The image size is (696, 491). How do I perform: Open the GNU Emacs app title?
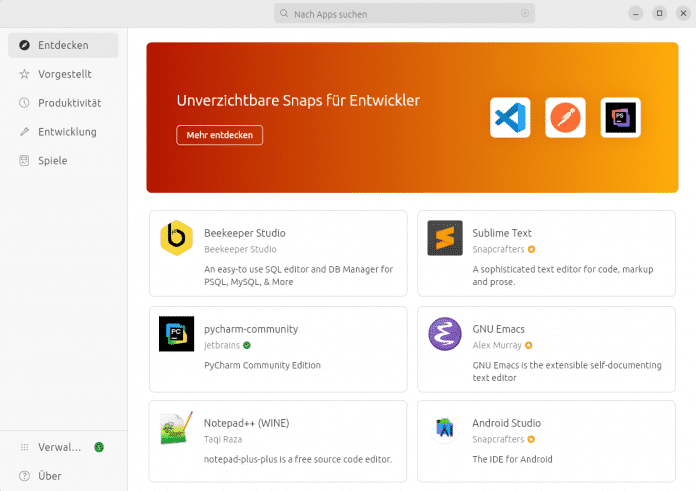pos(498,329)
